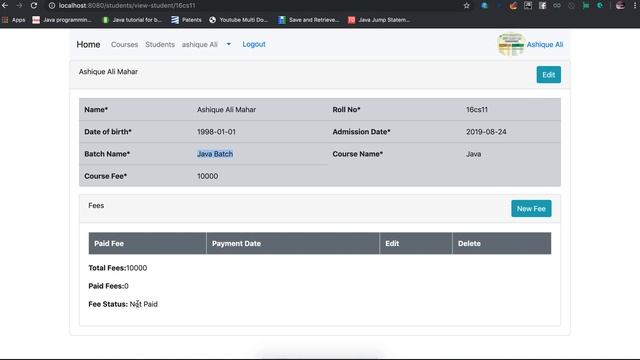Click the Ashique Ali Mahar card header title

pyautogui.click(x=108, y=71)
